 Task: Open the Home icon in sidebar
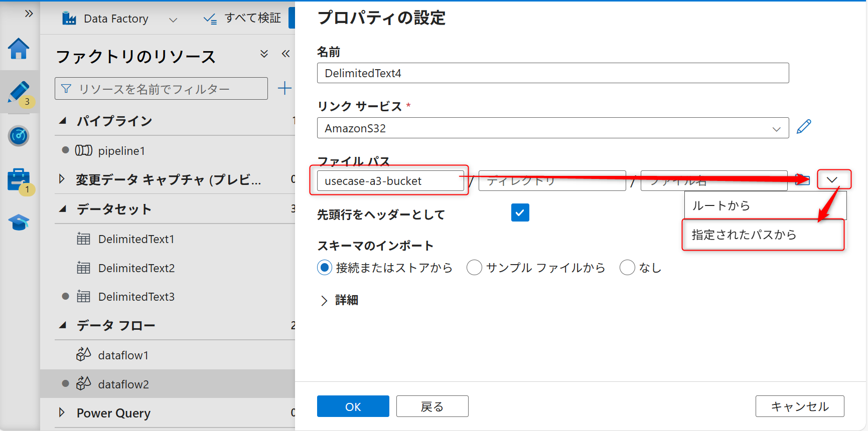[19, 49]
